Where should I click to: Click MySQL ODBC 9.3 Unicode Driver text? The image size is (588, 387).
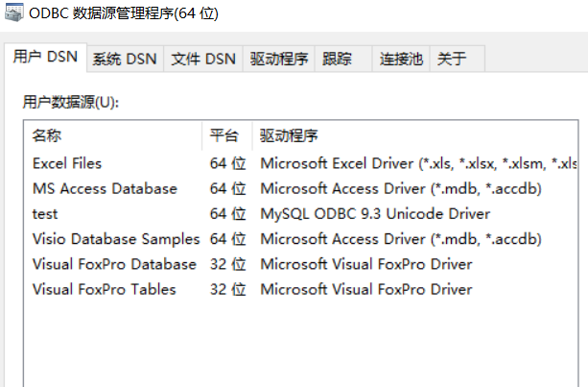375,214
